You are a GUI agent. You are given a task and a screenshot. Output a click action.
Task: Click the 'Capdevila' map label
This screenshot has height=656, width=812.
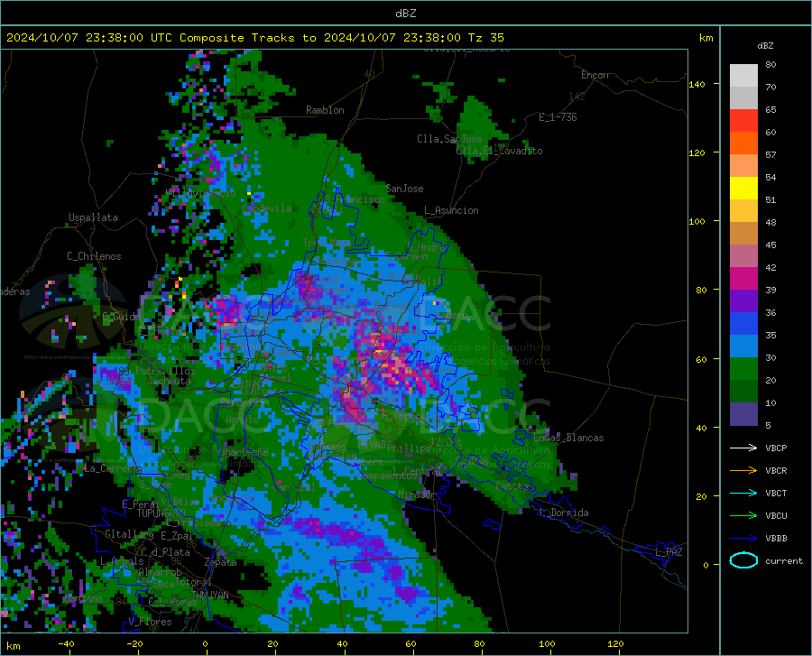[267, 208]
